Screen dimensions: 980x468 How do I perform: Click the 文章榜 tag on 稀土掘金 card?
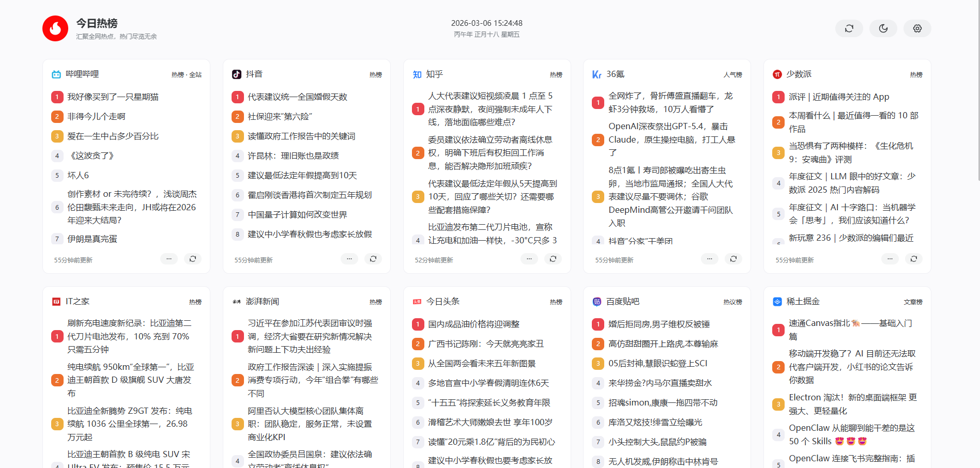[913, 302]
